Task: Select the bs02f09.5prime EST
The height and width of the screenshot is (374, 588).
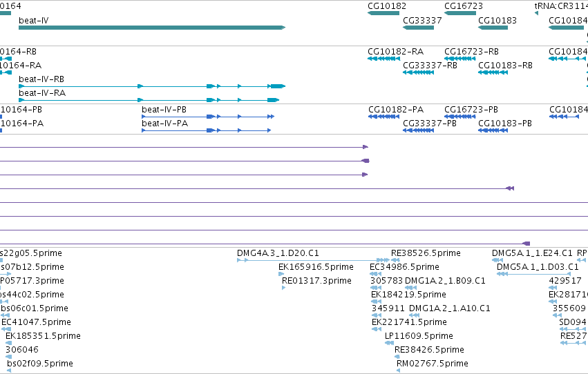Action: click(x=9, y=371)
